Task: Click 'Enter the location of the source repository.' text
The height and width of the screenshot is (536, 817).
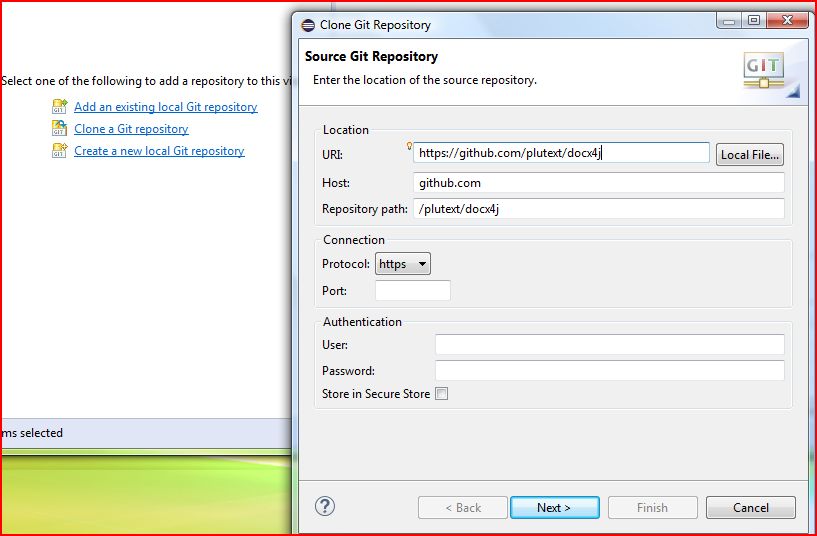Action: point(425,80)
